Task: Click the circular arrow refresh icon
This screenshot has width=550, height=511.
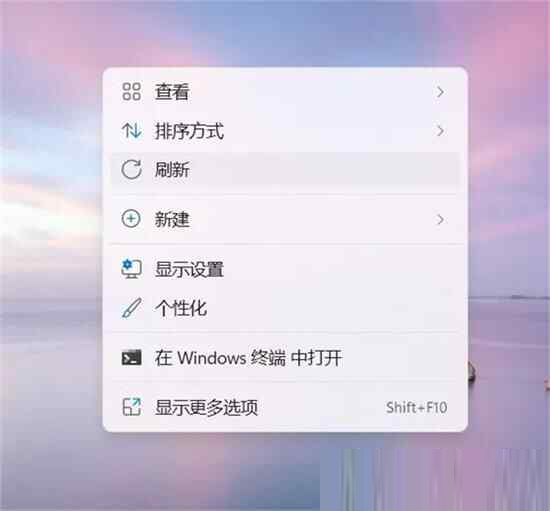Action: click(x=132, y=170)
